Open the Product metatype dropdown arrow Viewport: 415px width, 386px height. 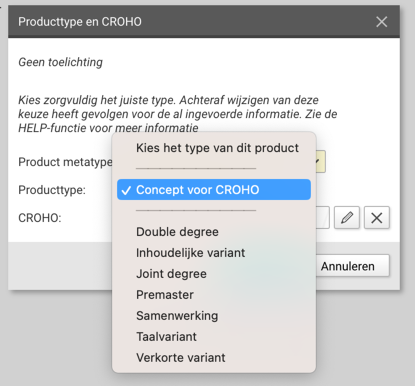click(x=319, y=162)
